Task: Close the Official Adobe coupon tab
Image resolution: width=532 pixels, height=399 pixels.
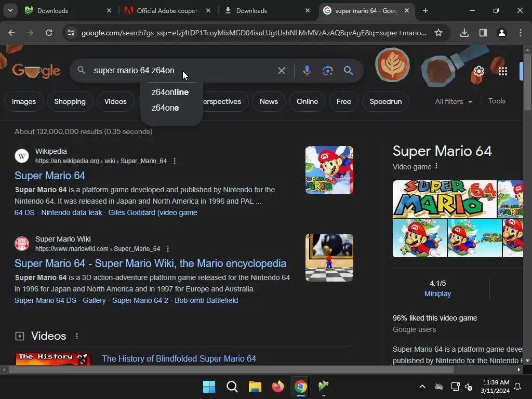Action: coord(208,10)
